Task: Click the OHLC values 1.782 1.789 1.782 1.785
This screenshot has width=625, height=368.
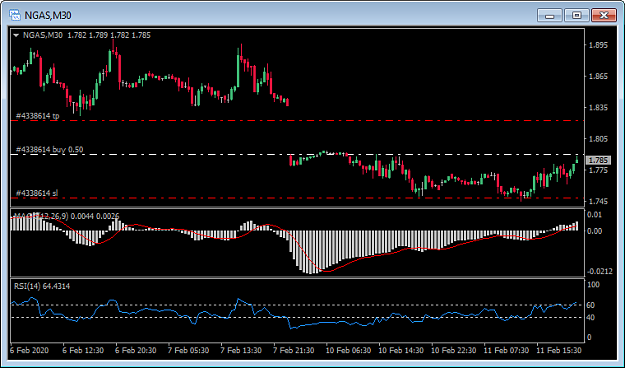Action: [x=109, y=35]
